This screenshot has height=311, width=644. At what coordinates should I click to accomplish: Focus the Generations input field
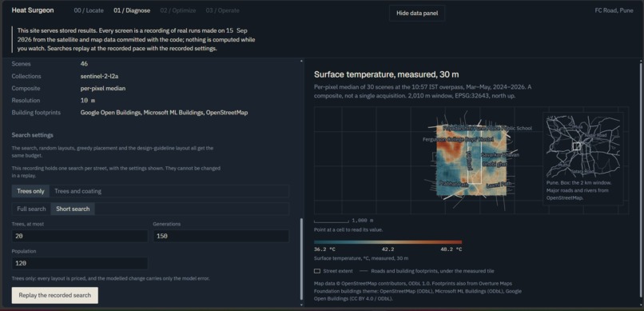pyautogui.click(x=221, y=236)
